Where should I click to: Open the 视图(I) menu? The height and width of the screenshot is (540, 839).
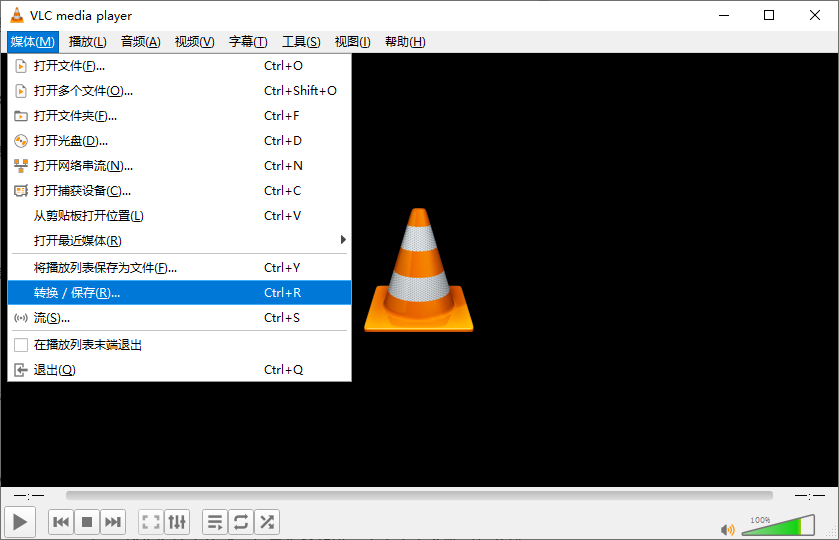pyautogui.click(x=353, y=42)
